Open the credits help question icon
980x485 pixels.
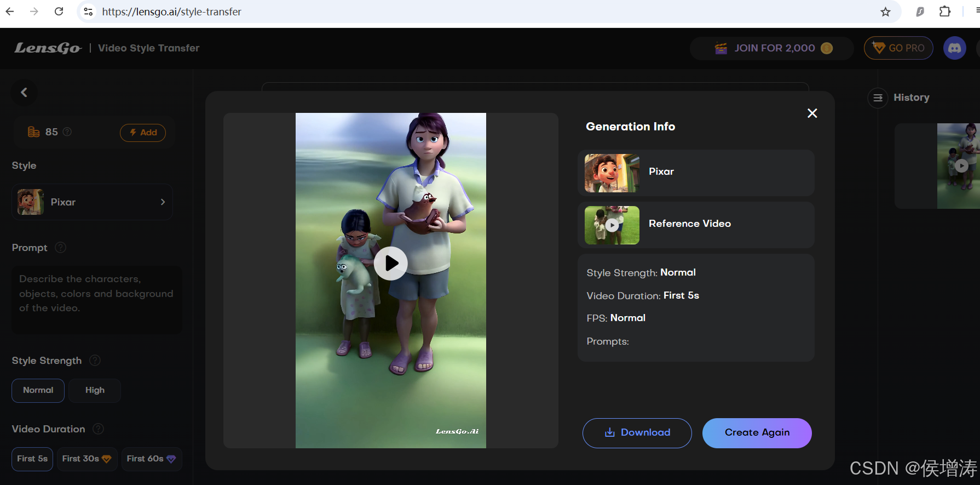pyautogui.click(x=67, y=132)
